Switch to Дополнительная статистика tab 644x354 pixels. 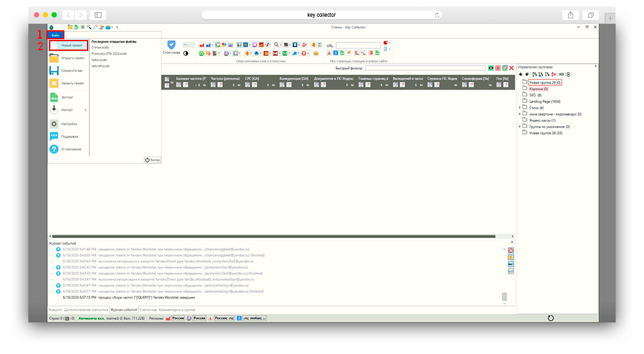point(86,310)
